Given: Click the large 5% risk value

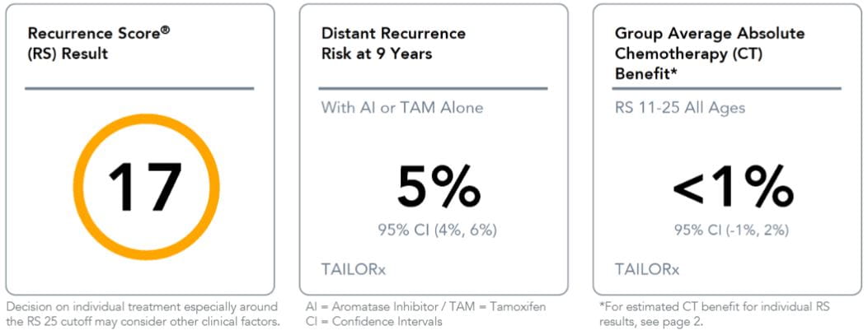Looking at the screenshot, I should coord(438,188).
